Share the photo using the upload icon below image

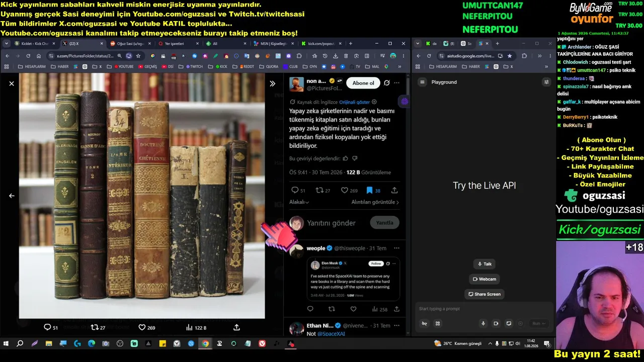(236, 327)
